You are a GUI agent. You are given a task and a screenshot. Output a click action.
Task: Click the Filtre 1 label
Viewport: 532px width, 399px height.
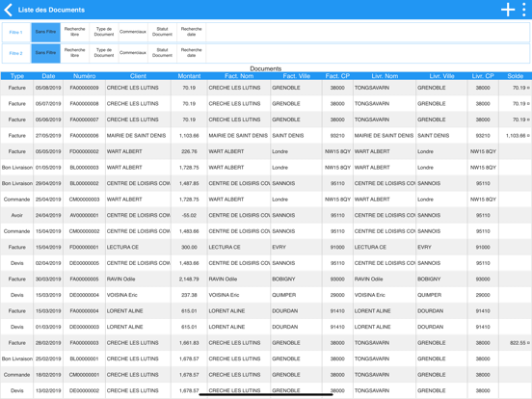[16, 32]
